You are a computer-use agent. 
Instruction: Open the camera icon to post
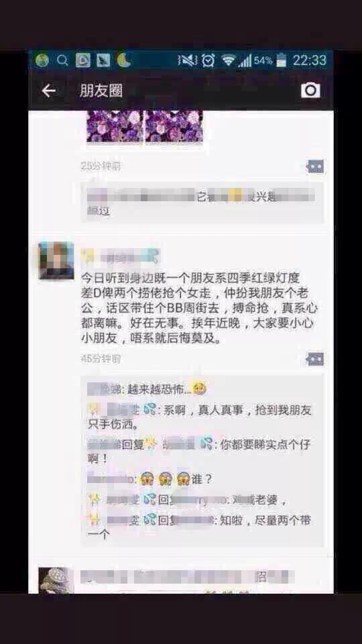(310, 90)
